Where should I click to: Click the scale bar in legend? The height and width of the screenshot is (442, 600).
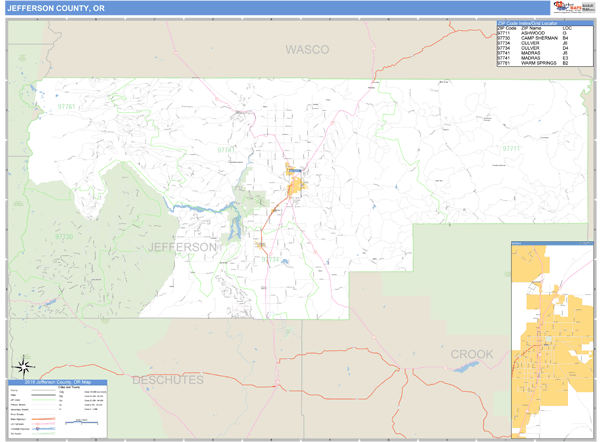tap(82, 422)
